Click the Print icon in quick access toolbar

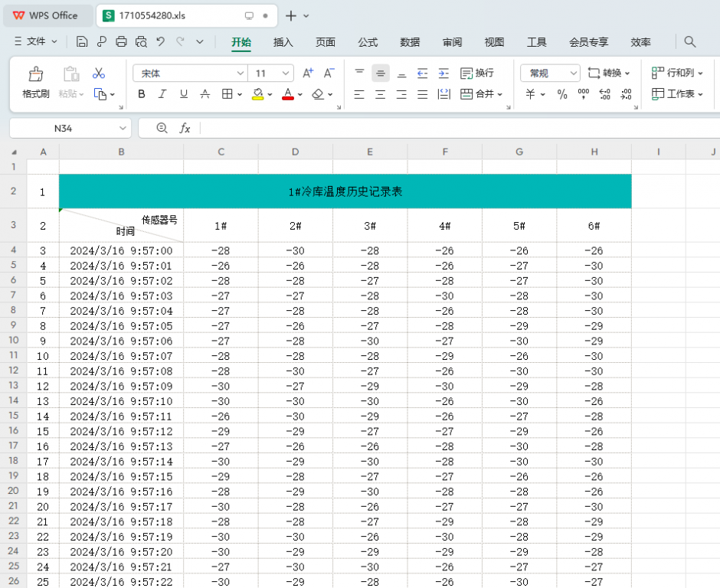point(121,42)
